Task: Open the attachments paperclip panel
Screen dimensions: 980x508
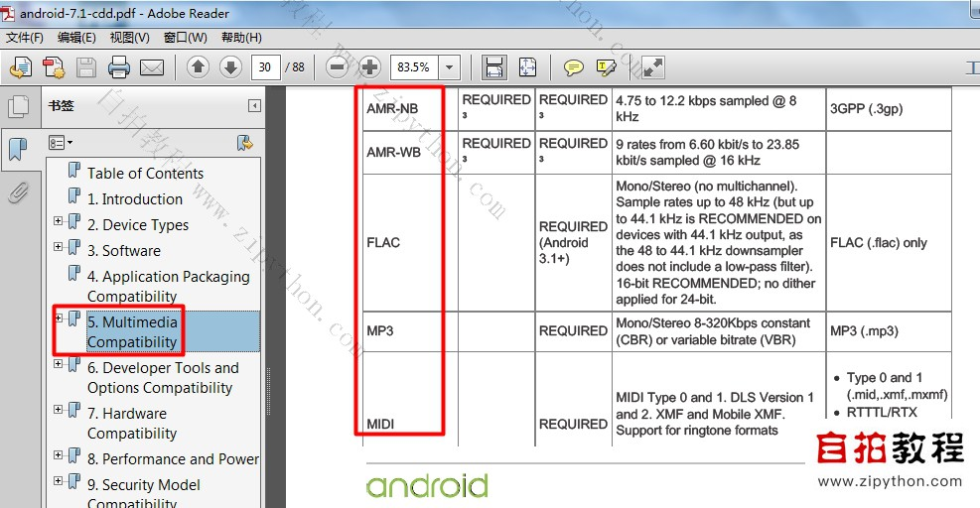Action: tap(19, 193)
